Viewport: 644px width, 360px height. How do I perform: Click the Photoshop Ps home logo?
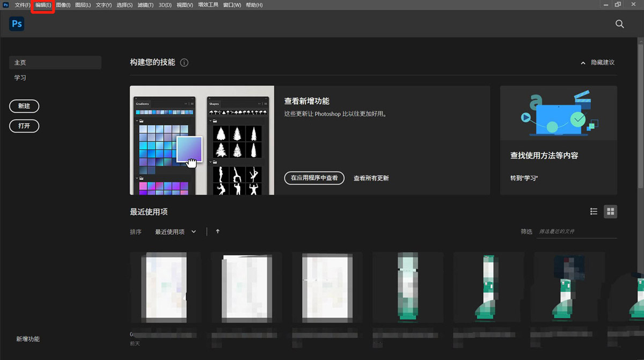(17, 24)
